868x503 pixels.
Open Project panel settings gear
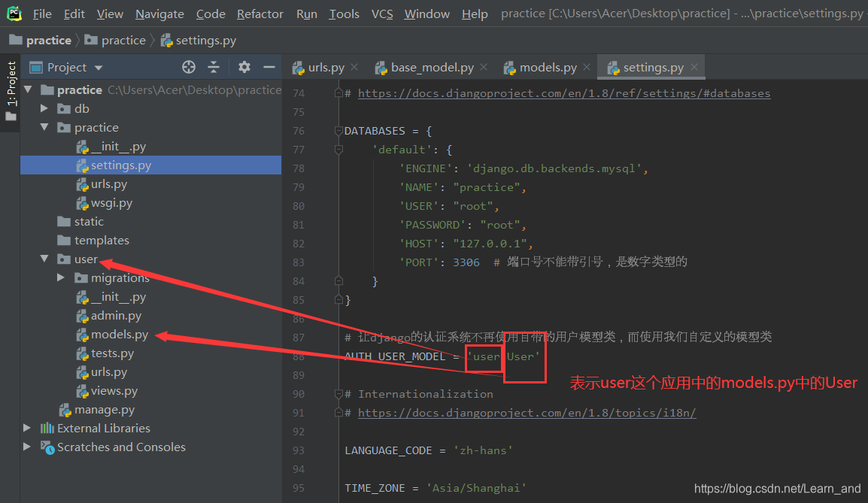tap(244, 67)
